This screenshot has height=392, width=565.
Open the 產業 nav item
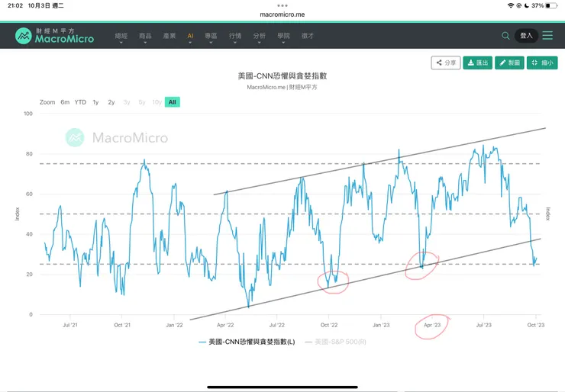point(169,36)
